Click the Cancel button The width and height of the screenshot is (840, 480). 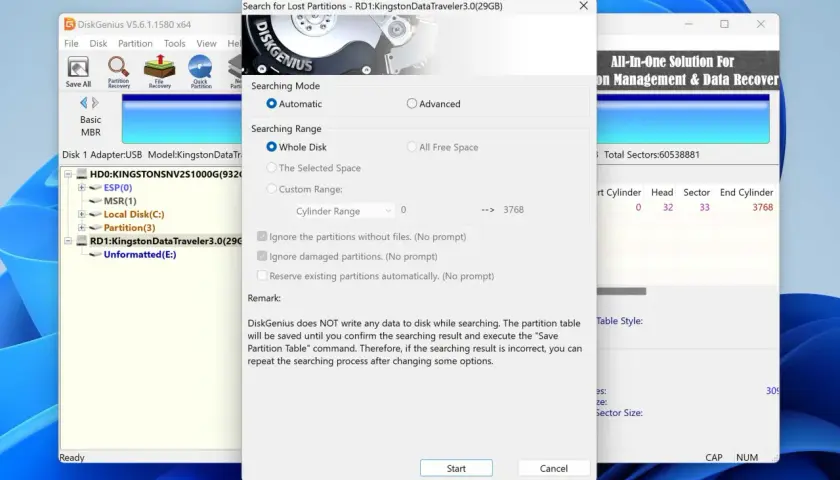pos(553,468)
